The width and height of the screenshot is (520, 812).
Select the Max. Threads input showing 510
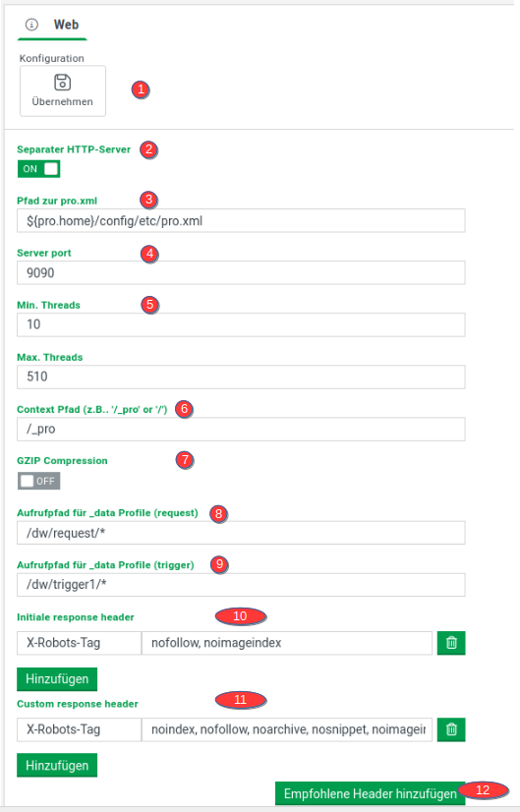click(241, 377)
